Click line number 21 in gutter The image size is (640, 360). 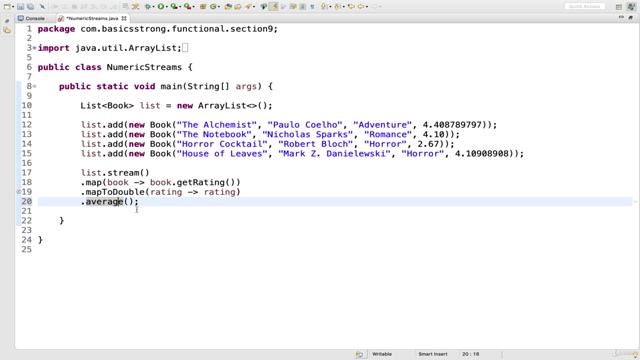click(27, 211)
